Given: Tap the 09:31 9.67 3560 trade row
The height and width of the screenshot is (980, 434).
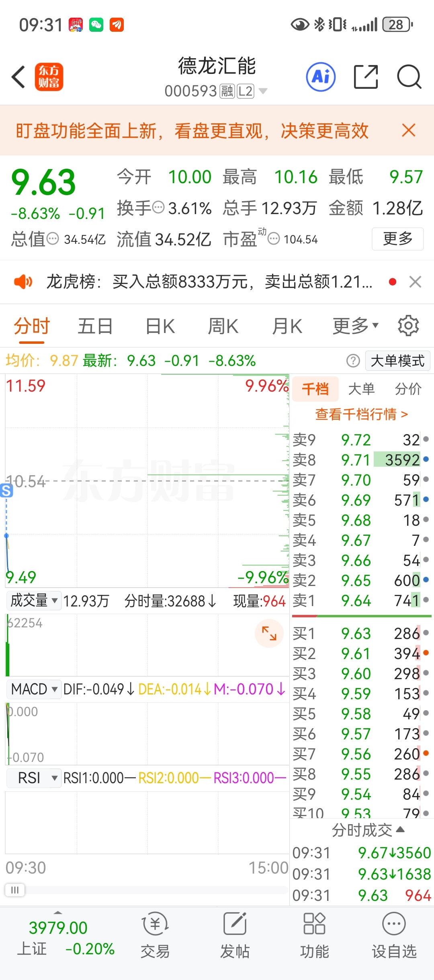Looking at the screenshot, I should click(x=361, y=853).
